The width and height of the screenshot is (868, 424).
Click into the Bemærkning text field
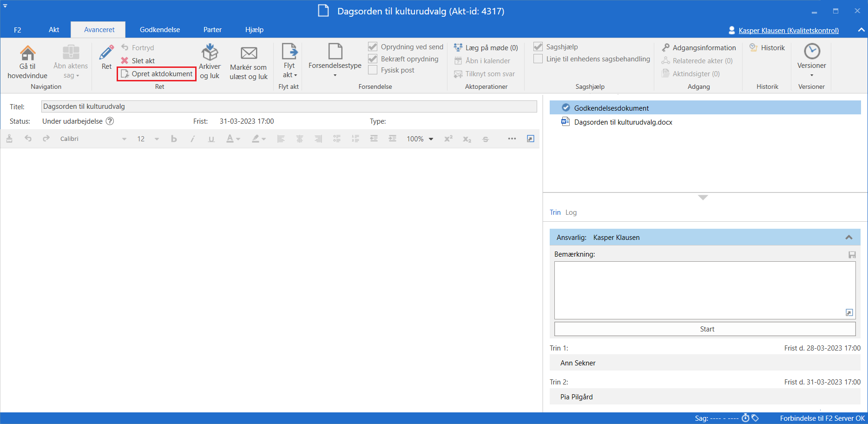704,289
